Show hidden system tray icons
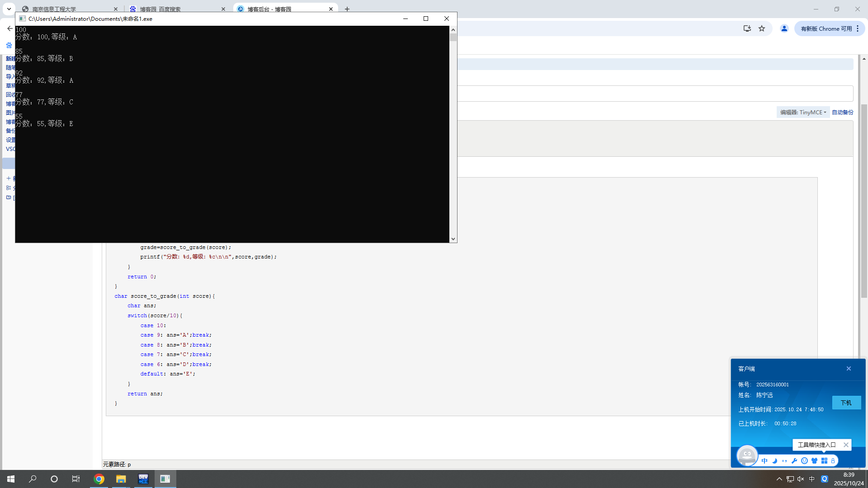 [x=779, y=479]
